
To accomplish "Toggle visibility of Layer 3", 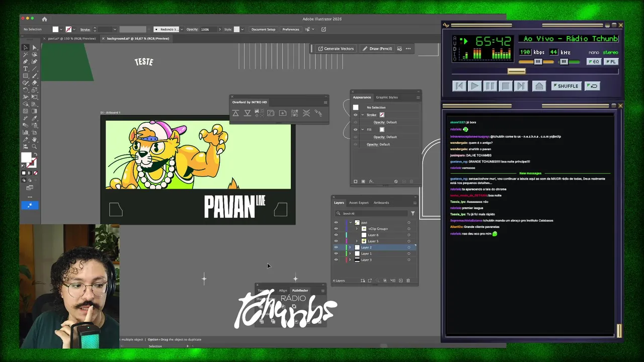I will pyautogui.click(x=336, y=260).
